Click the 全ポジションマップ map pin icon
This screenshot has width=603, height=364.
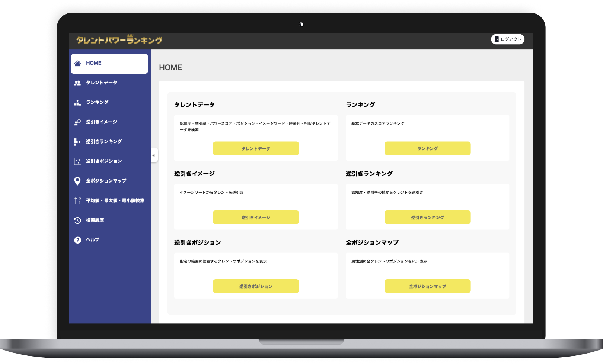coord(77,181)
